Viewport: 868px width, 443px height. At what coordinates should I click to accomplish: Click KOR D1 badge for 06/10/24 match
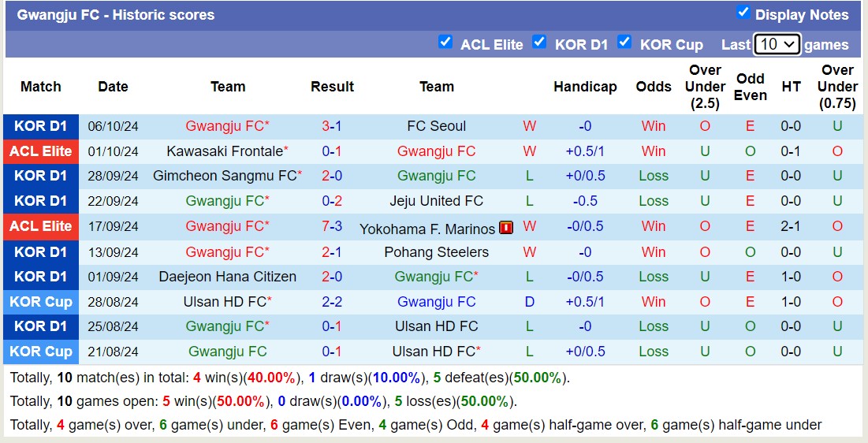coord(41,126)
